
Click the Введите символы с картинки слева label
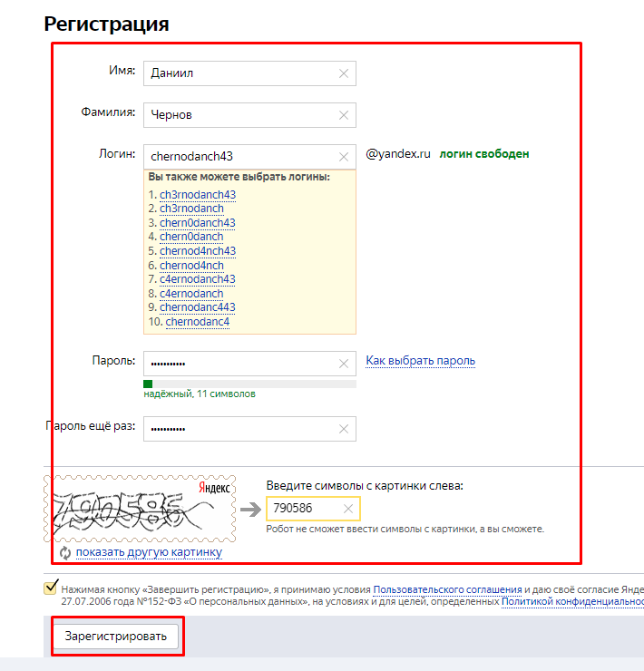(x=365, y=486)
